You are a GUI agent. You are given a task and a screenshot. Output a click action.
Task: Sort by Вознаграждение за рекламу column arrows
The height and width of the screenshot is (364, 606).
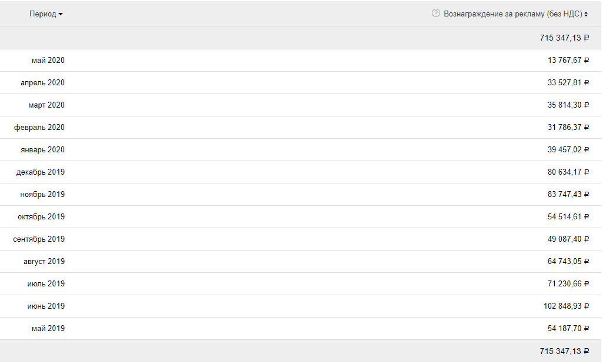pyautogui.click(x=586, y=14)
